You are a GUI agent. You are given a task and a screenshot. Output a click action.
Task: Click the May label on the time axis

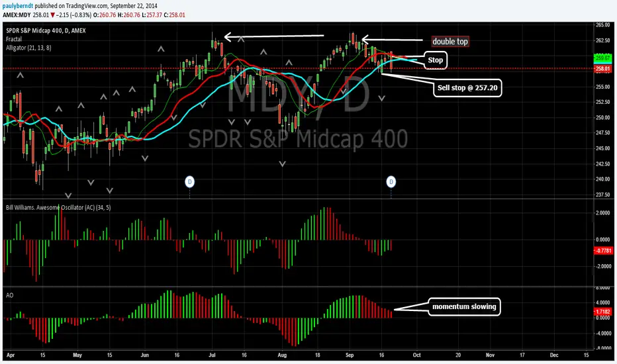tap(77, 355)
